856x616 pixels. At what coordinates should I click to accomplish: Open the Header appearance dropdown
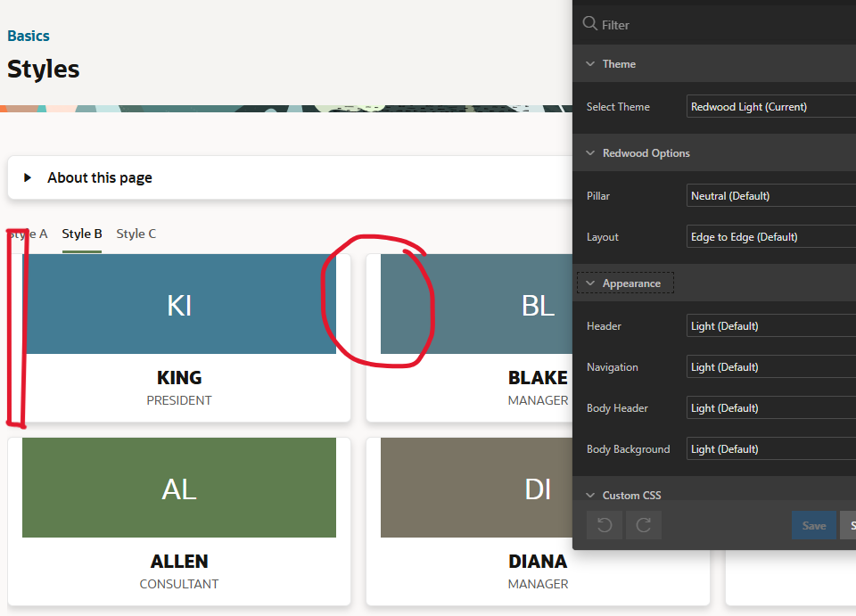click(x=771, y=326)
